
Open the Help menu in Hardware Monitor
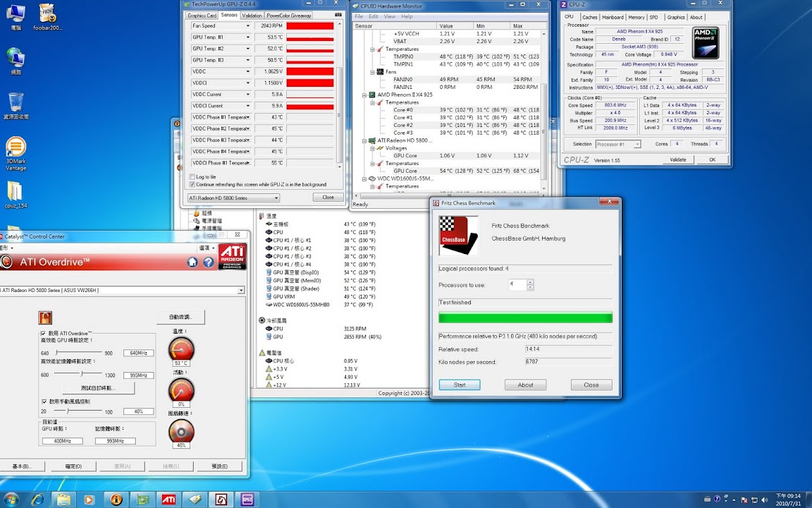[407, 17]
